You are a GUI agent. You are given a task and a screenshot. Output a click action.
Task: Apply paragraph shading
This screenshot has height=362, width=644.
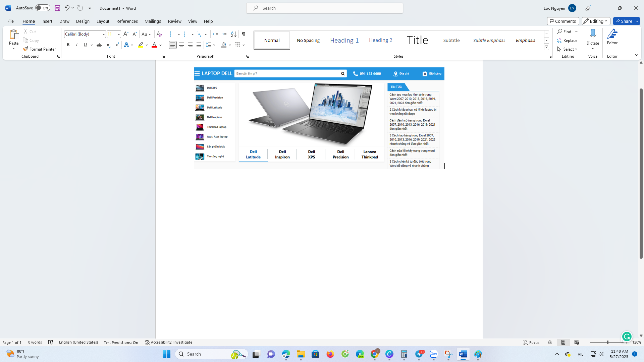[224, 45]
